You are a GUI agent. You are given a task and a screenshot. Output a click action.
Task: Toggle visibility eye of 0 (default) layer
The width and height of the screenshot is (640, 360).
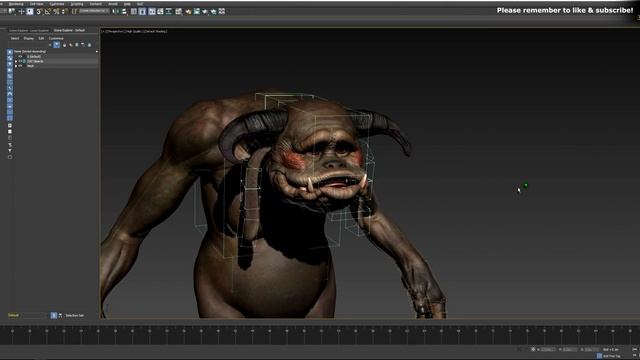click(20, 56)
